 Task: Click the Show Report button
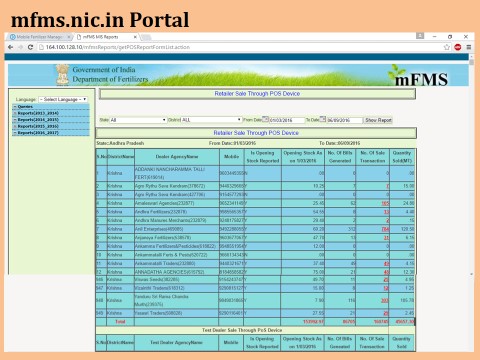(378, 120)
